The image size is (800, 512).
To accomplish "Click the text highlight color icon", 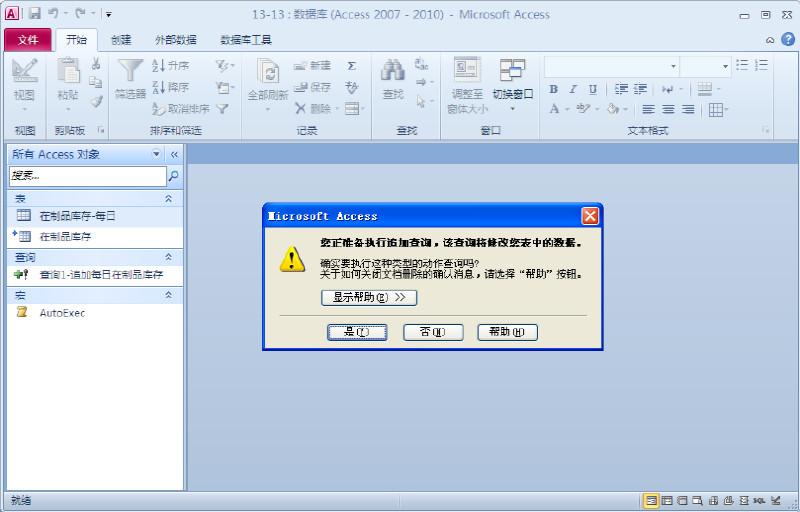I will tap(583, 109).
